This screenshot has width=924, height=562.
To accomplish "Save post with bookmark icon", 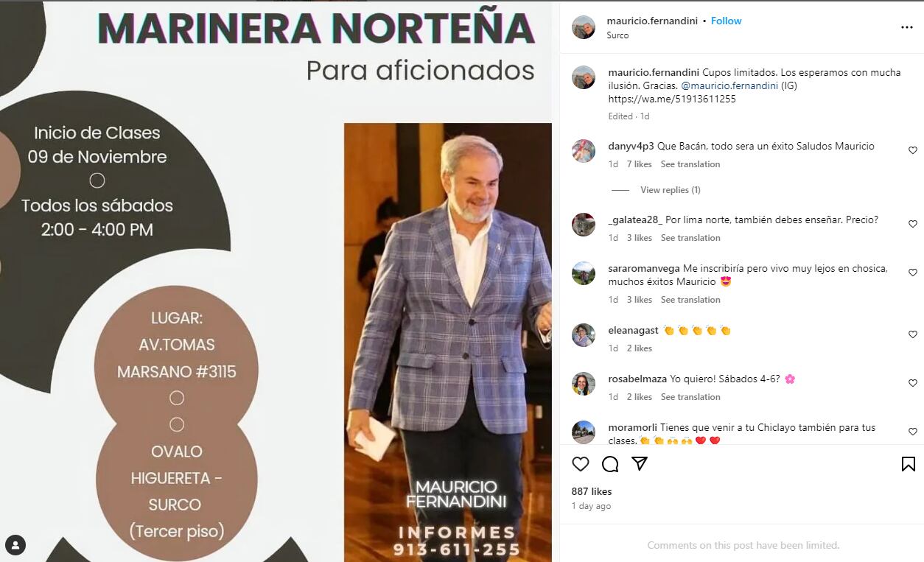I will [x=909, y=464].
